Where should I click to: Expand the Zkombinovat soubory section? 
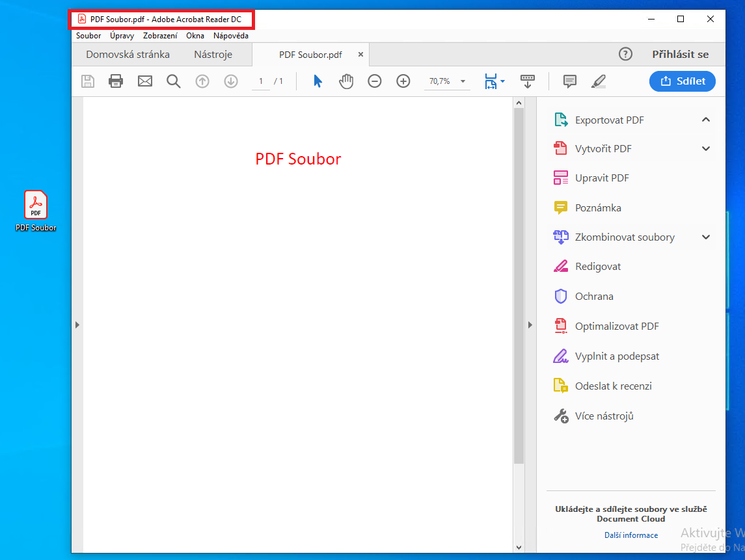(706, 237)
